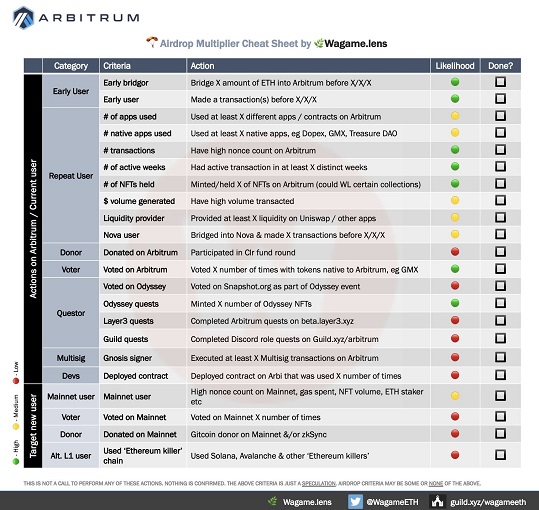Mark Odyssey quests as done

tap(500, 303)
